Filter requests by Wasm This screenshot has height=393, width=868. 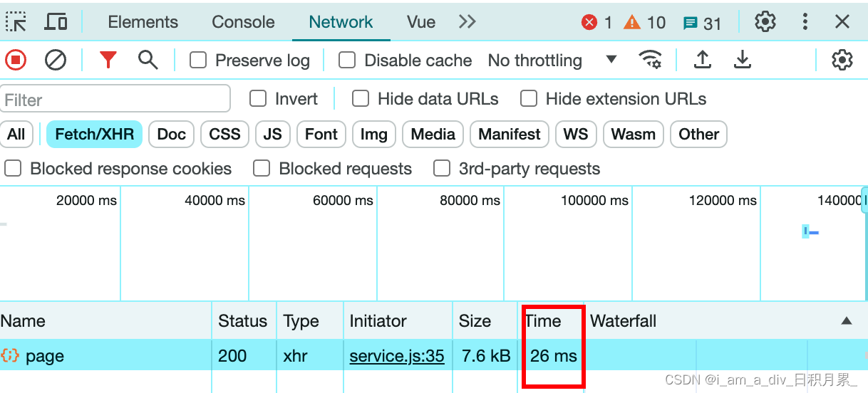[634, 134]
